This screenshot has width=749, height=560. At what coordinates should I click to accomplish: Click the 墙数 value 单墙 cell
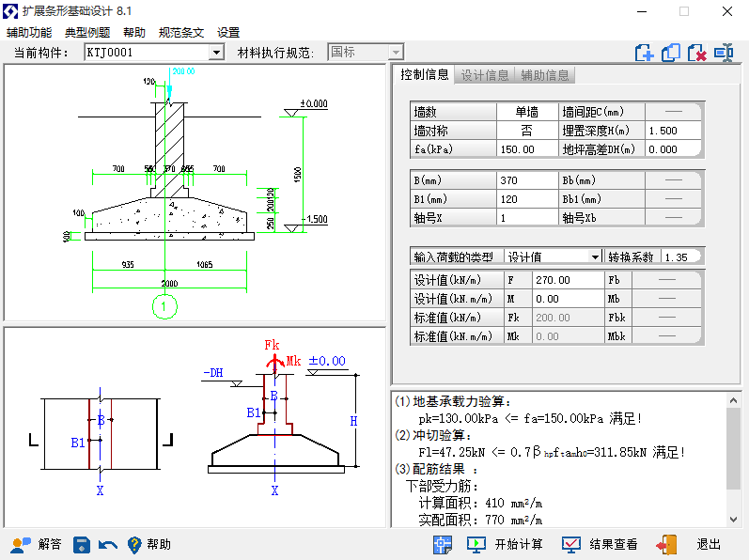[x=527, y=112]
